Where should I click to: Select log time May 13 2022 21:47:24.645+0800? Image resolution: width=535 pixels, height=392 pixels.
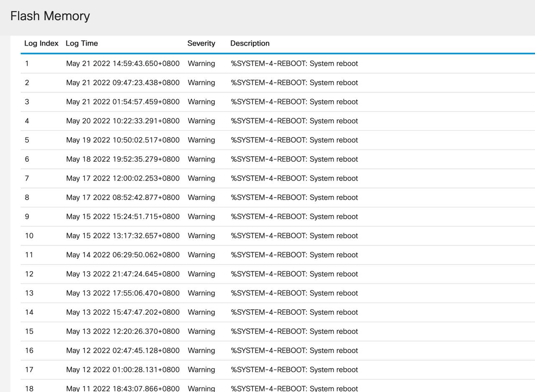pos(123,274)
